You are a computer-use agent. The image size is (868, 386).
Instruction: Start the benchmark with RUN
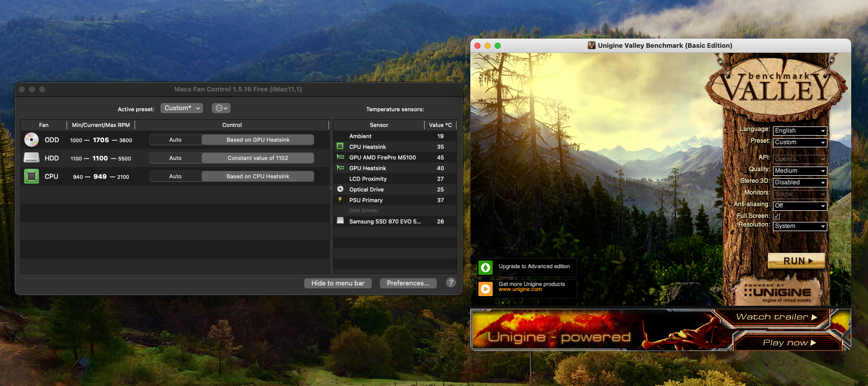(796, 261)
